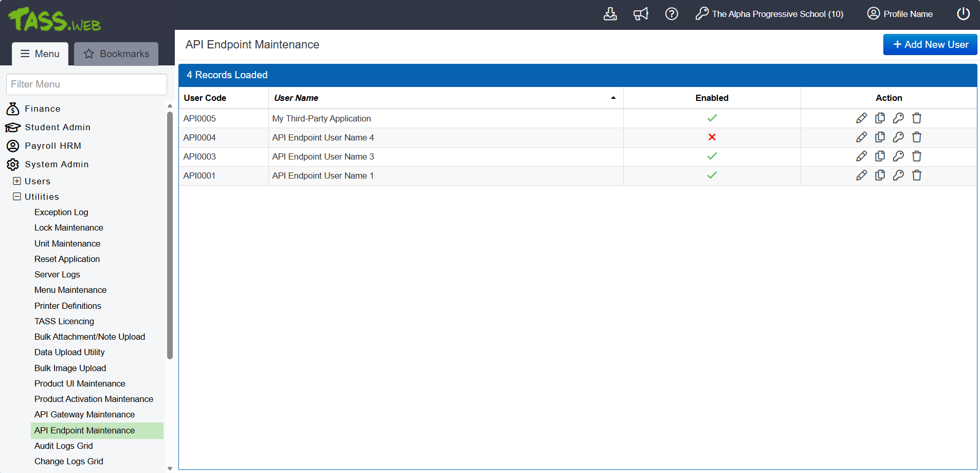The width and height of the screenshot is (980, 473).
Task: Open API Gateway Maintenance link
Action: pos(84,415)
